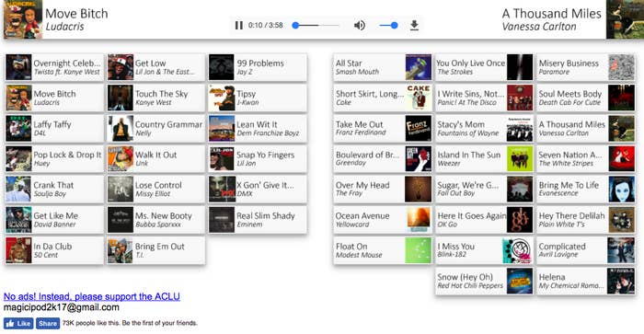Download the mashup with the download icon

click(x=414, y=26)
